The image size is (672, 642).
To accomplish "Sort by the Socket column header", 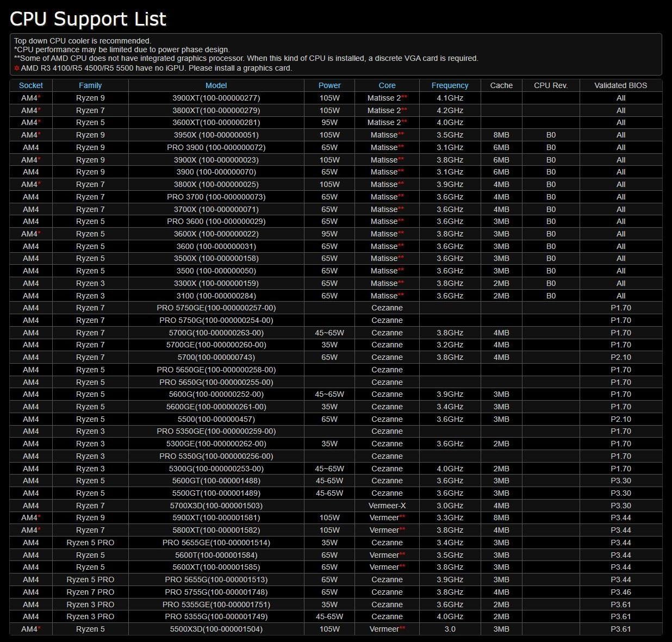I will pos(31,85).
